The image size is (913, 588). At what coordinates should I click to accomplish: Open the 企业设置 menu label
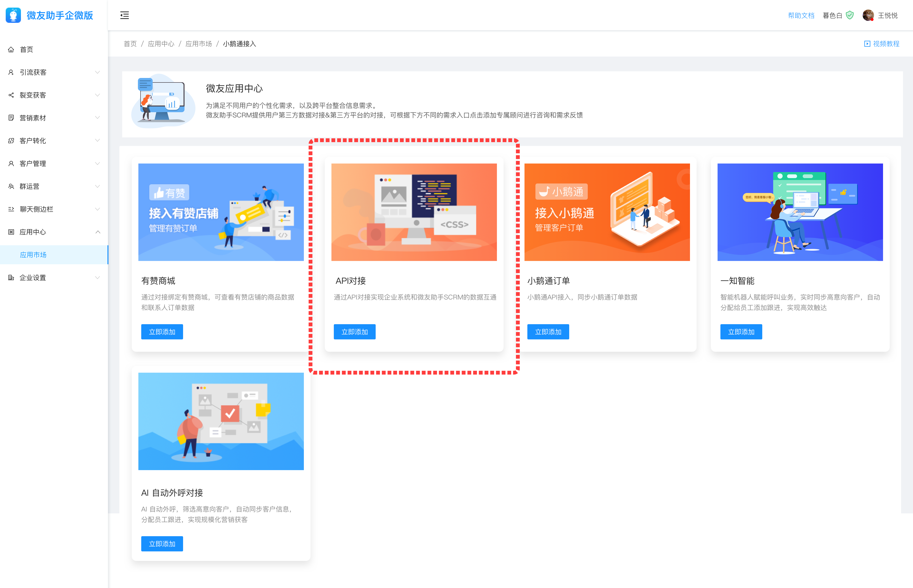[33, 278]
